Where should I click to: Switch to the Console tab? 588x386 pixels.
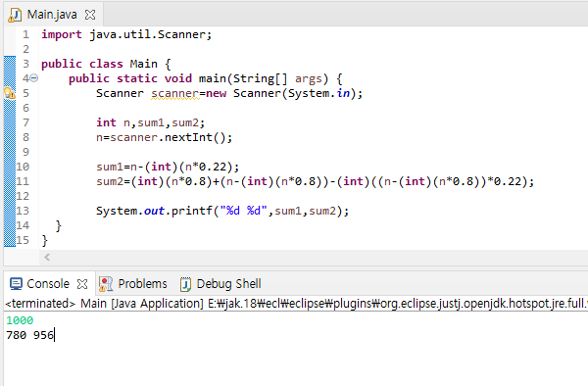[x=48, y=284]
